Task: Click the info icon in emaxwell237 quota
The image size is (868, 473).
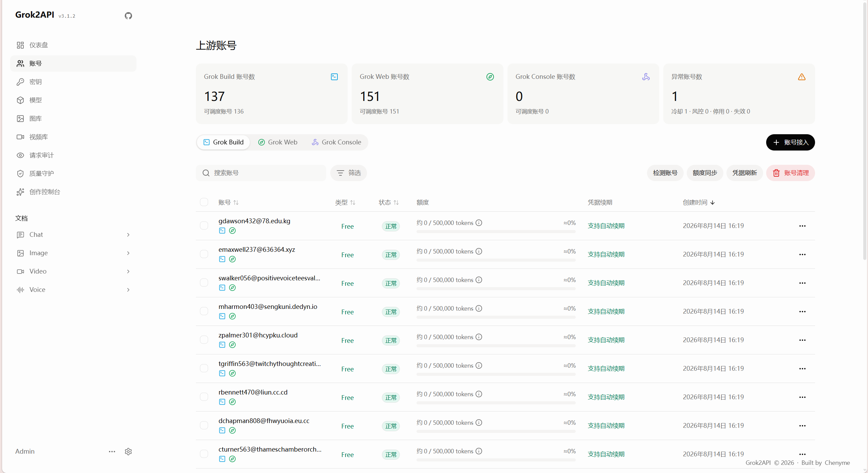Action: click(x=479, y=251)
